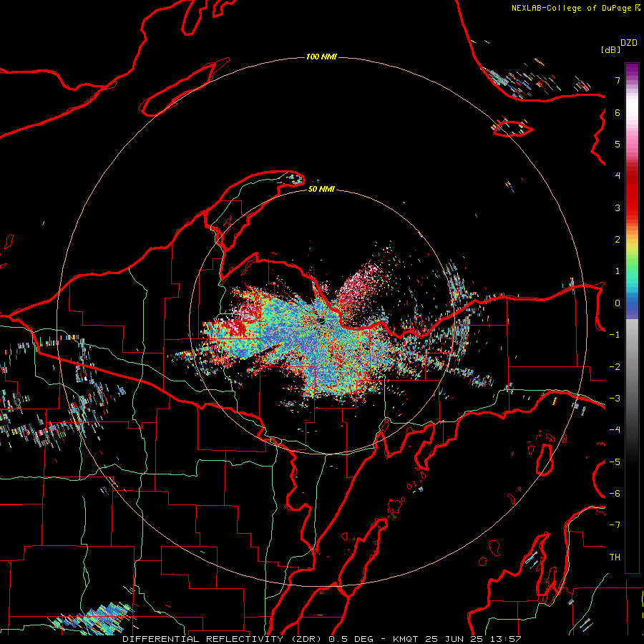Click the "50 NMI" range ring label

(x=321, y=189)
